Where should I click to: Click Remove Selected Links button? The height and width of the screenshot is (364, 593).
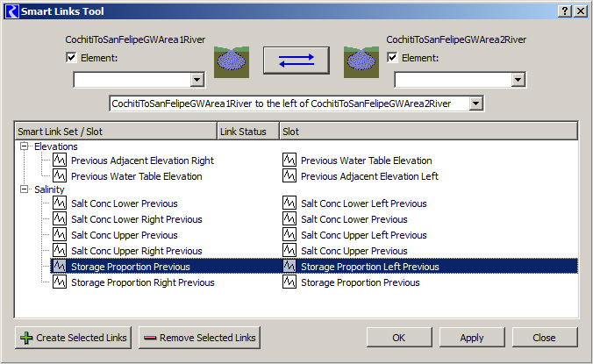click(199, 338)
